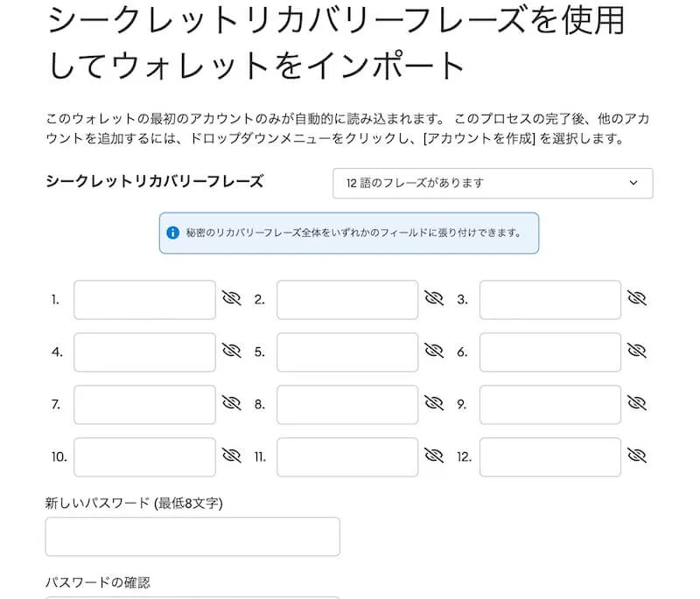Toggle visibility of word 2
700x599 pixels.
point(435,299)
